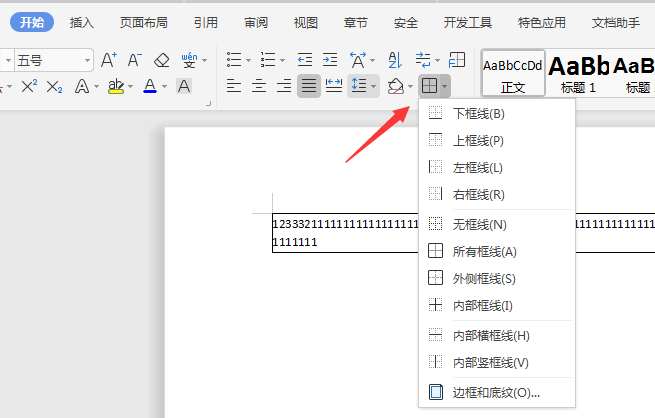Click the insert table grid icon
Image resolution: width=655 pixels, height=418 pixels.
[x=457, y=60]
